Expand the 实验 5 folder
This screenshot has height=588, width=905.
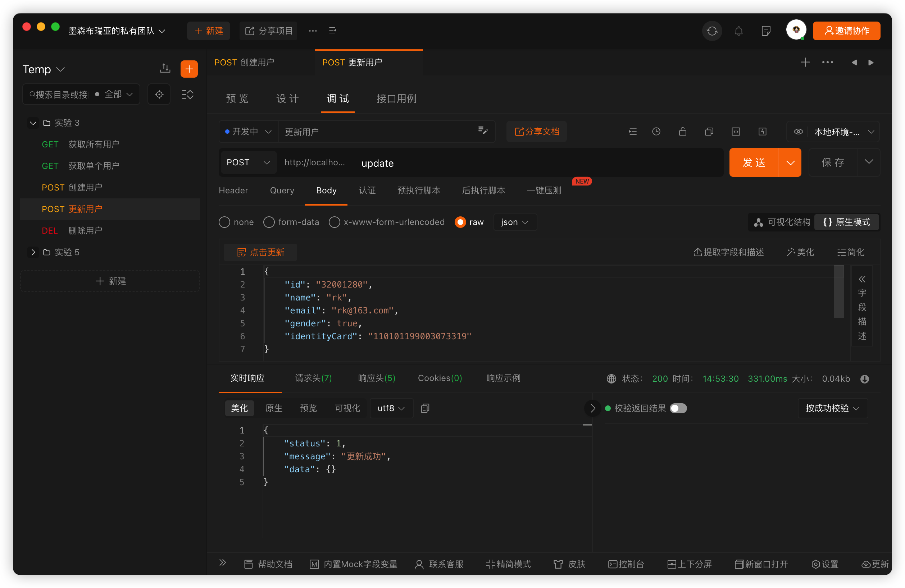[33, 252]
